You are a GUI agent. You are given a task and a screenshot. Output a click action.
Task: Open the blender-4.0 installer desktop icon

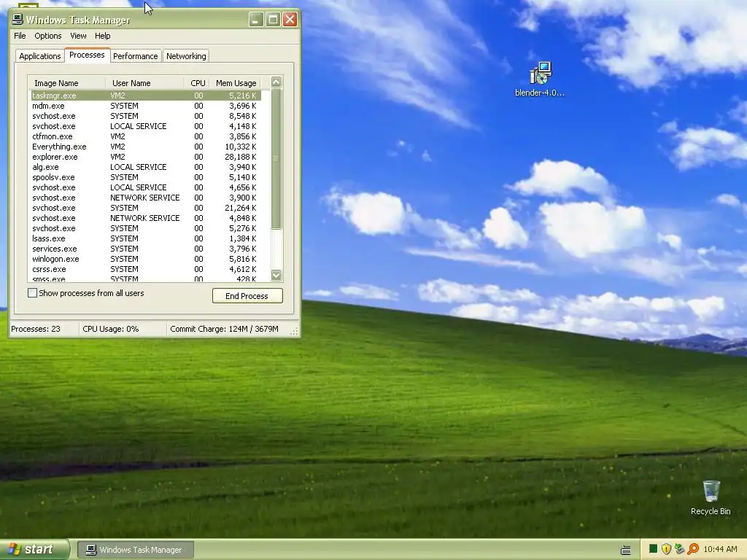coord(541,79)
